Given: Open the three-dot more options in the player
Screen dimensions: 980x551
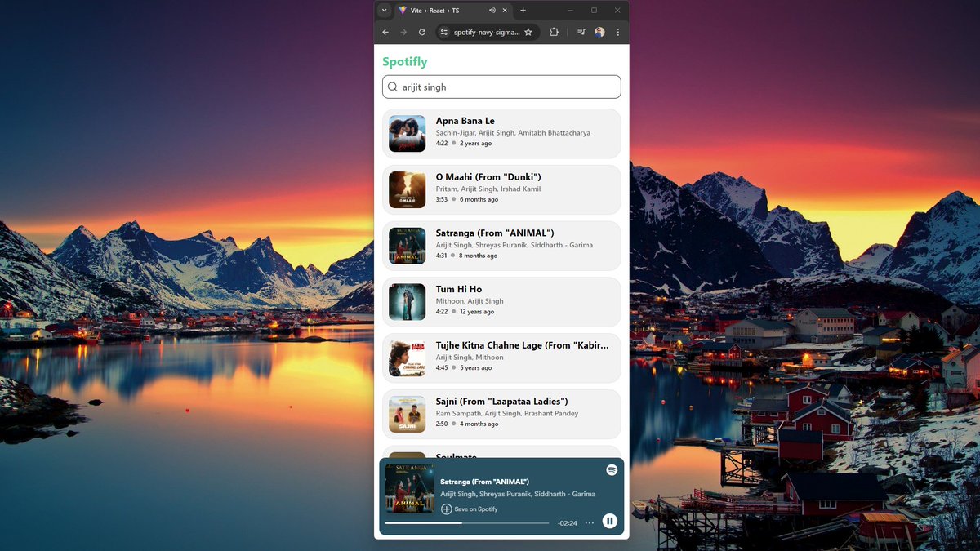Looking at the screenshot, I should 590,522.
